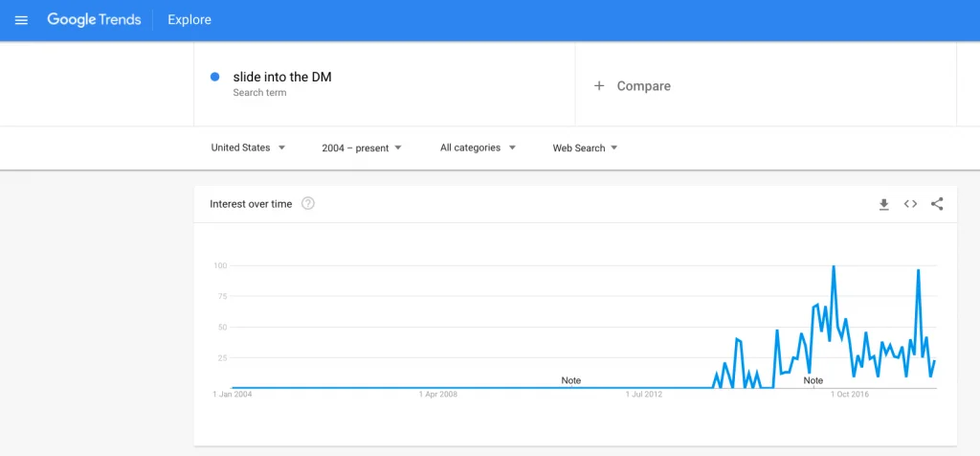The width and height of the screenshot is (980, 456).
Task: Click the Interest over time heading
Action: (x=251, y=204)
